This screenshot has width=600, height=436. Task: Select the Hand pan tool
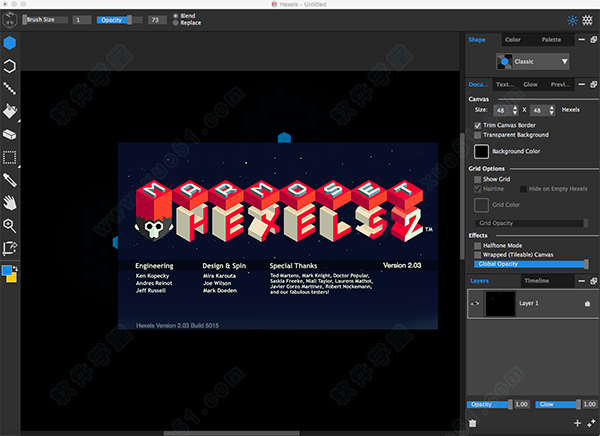pyautogui.click(x=10, y=203)
